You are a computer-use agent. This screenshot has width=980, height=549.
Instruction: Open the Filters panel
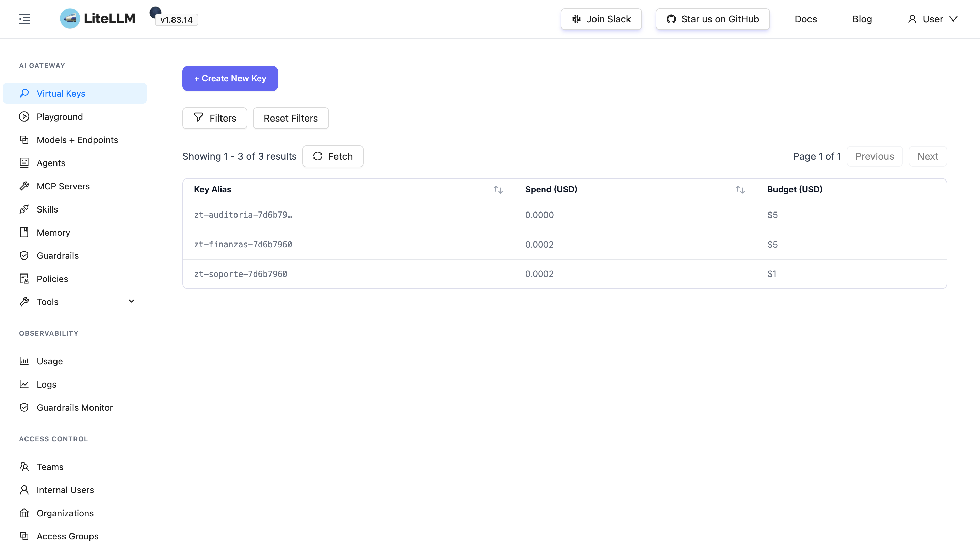coord(215,118)
